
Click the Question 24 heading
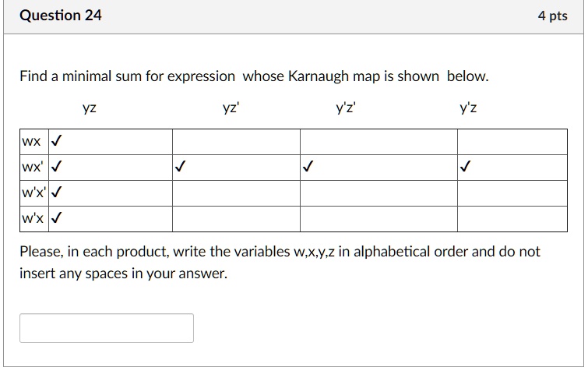[x=61, y=16]
